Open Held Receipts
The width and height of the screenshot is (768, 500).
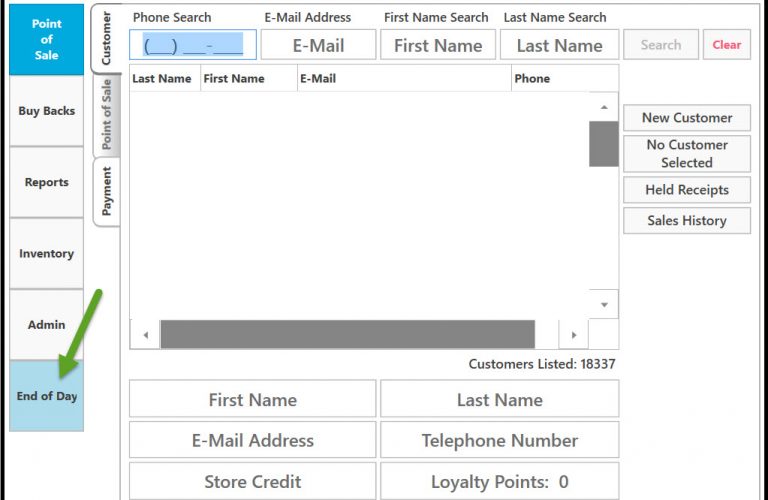pos(687,190)
